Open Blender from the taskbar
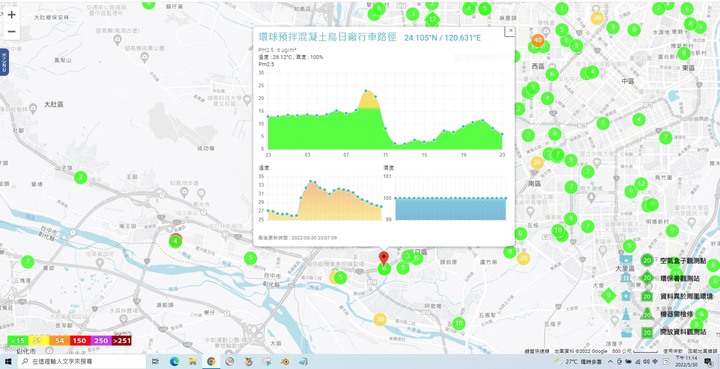The width and height of the screenshot is (720, 369). [286, 362]
